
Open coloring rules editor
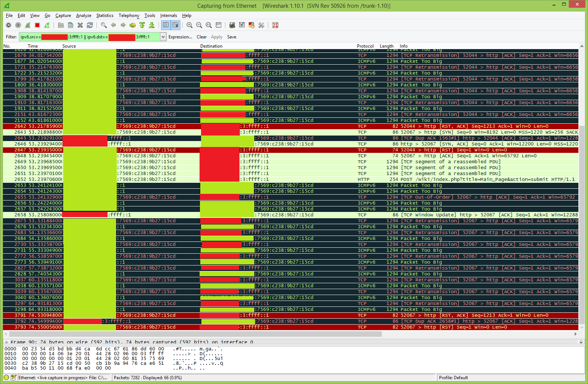[x=252, y=25]
